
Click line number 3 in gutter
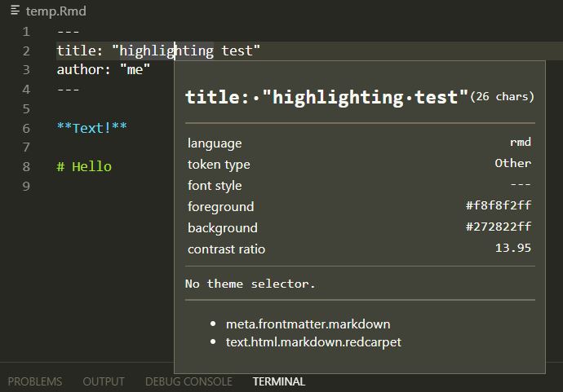(26, 70)
